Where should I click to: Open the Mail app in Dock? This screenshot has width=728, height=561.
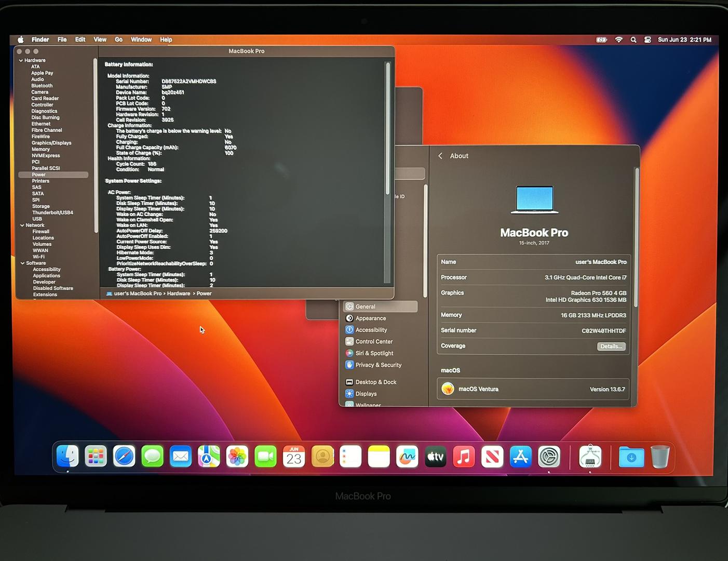pyautogui.click(x=181, y=456)
